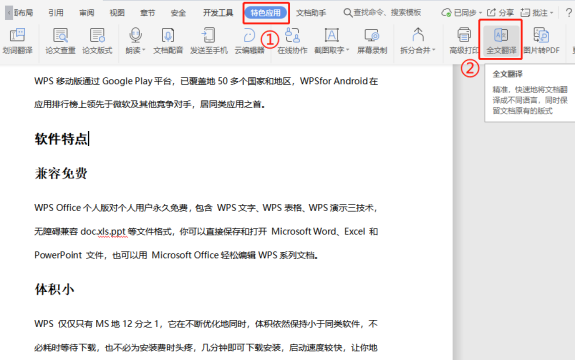Open 文档配音 document dubbing
Viewport: 576px width, 361px height.
click(x=168, y=41)
